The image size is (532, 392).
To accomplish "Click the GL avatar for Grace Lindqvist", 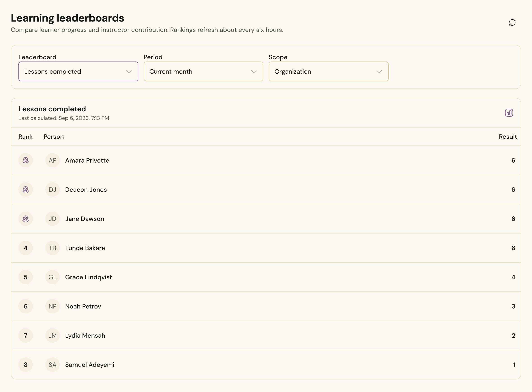I will 53,277.
